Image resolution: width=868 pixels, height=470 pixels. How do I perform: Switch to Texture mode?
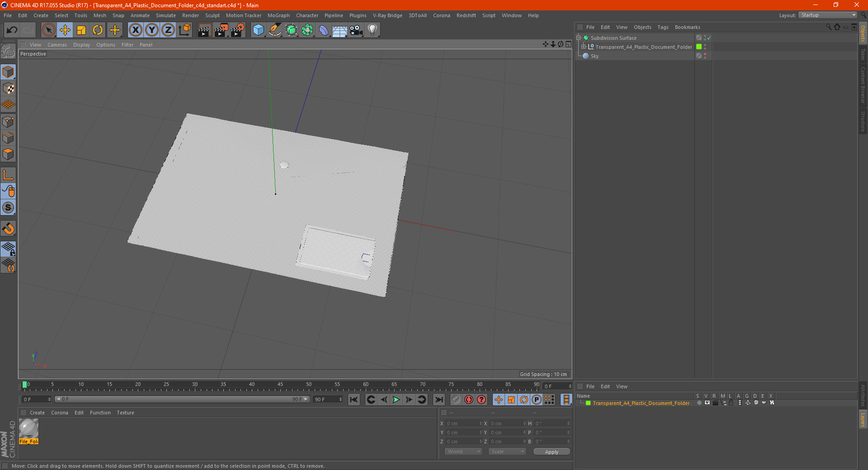[x=8, y=89]
